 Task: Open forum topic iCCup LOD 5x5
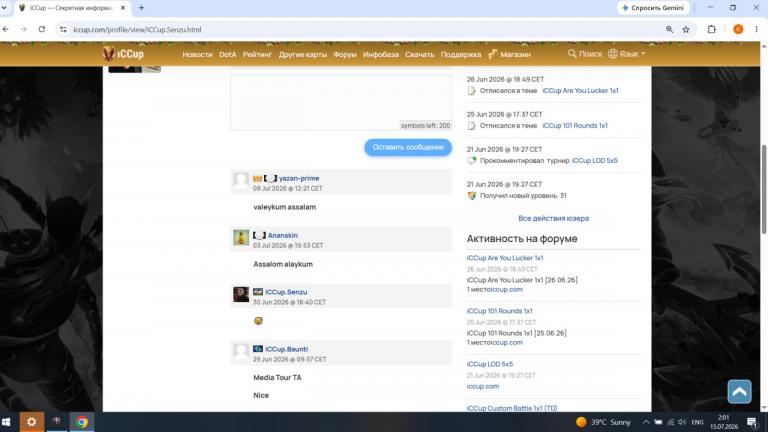pos(490,364)
